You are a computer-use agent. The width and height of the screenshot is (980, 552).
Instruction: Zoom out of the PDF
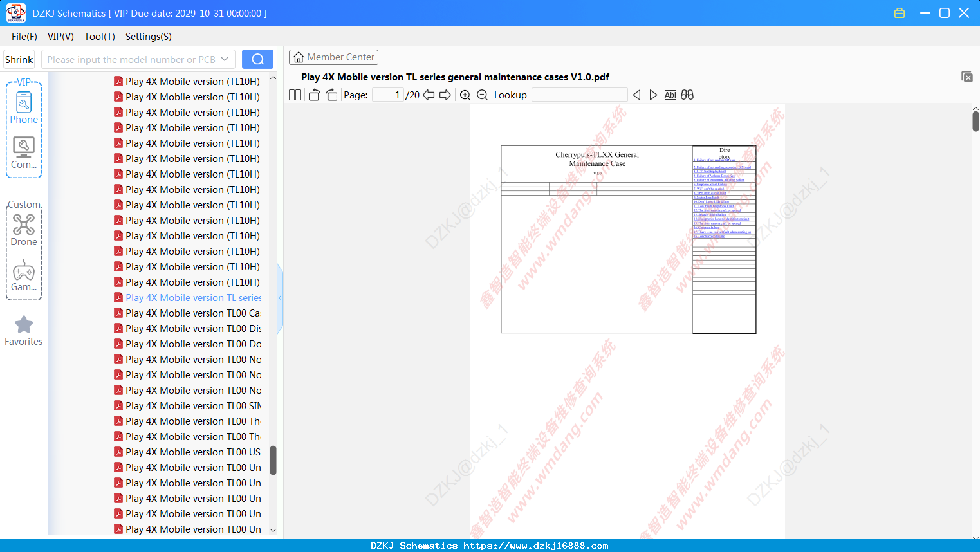[x=483, y=95]
